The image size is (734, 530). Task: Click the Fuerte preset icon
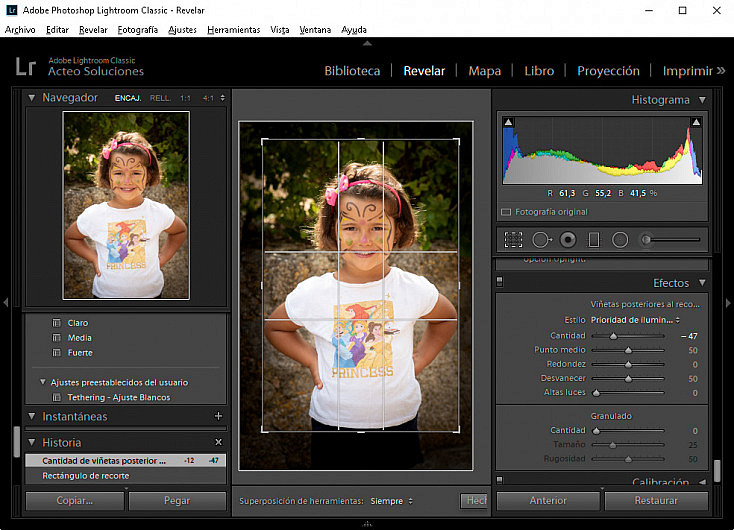point(57,353)
